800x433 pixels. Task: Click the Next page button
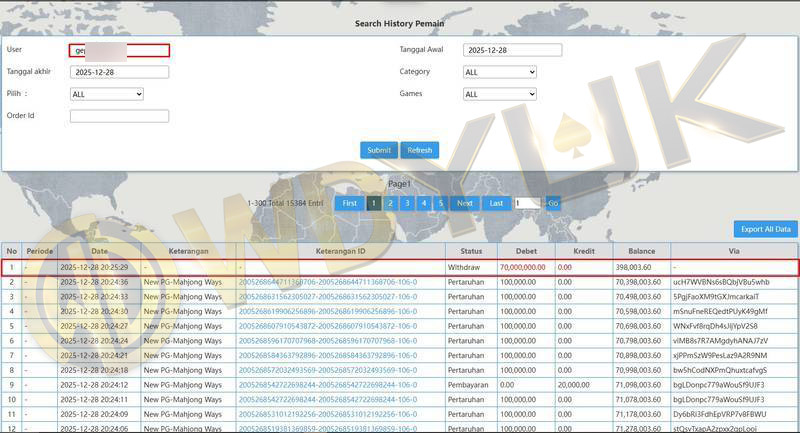tap(465, 203)
